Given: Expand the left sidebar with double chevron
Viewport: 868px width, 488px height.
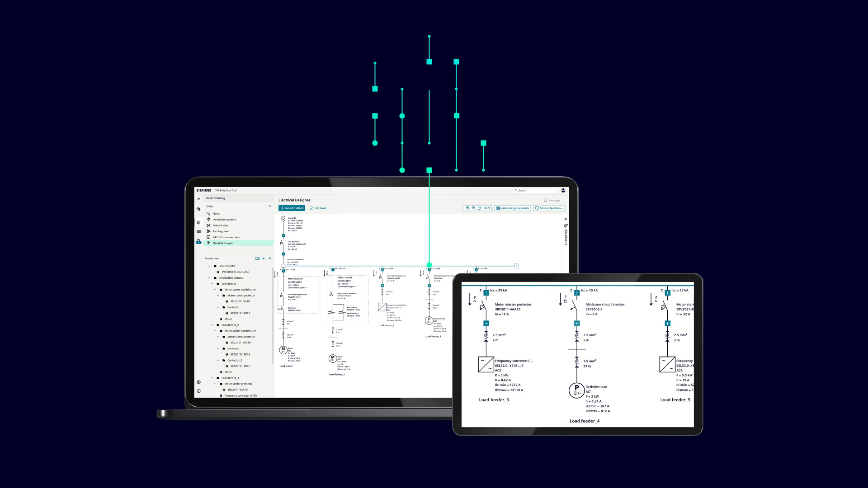Looking at the screenshot, I should click(198, 199).
